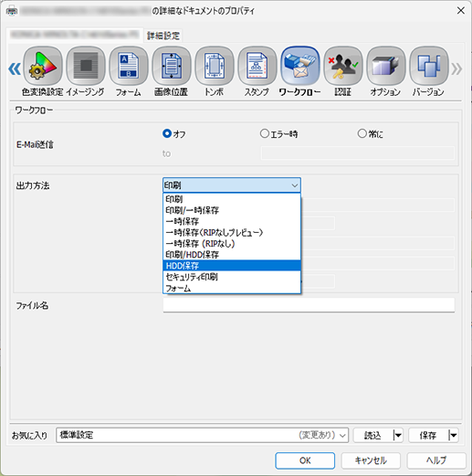This screenshot has height=476, width=472.
Task: Open the バージョン version icon
Action: point(429,66)
